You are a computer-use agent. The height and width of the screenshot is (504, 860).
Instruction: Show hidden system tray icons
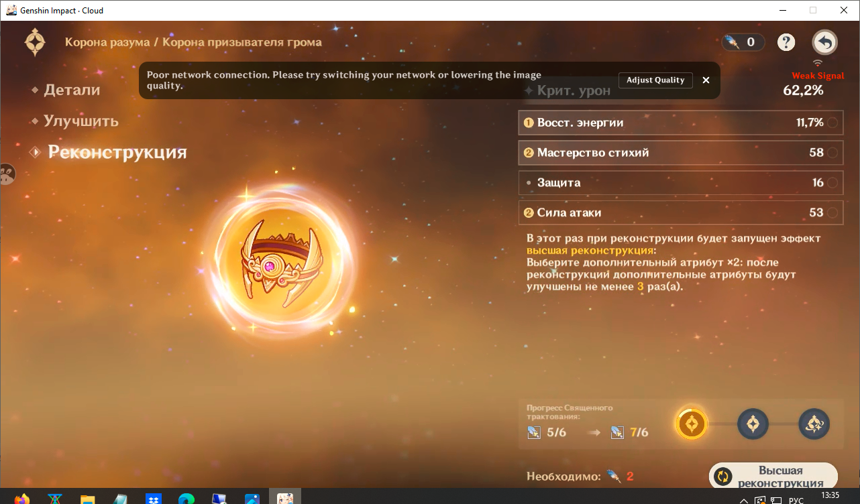click(743, 500)
